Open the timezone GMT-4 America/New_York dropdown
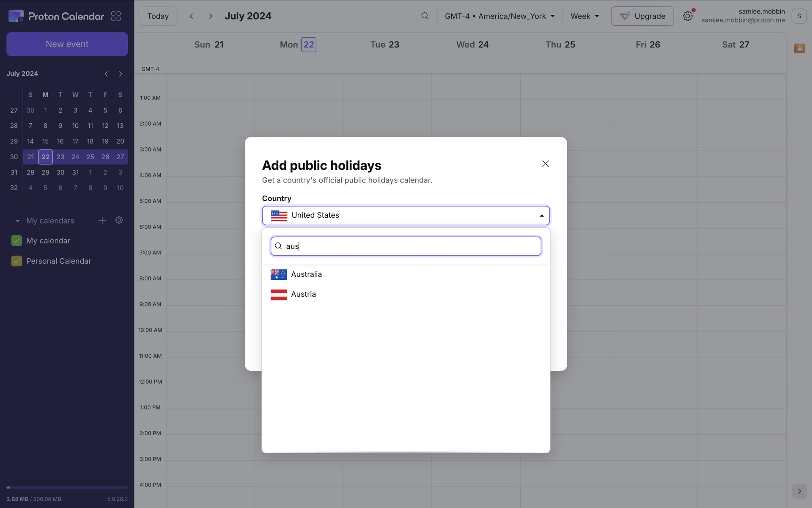 499,16
